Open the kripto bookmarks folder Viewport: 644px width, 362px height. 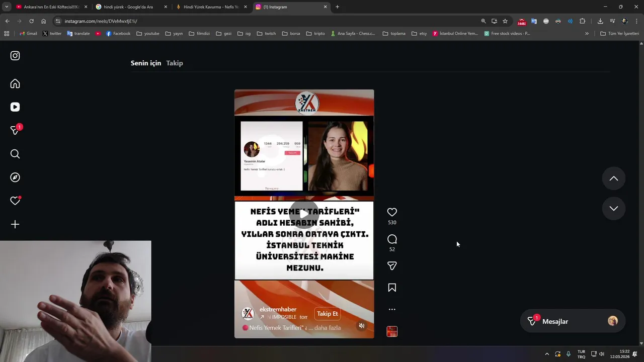315,34
